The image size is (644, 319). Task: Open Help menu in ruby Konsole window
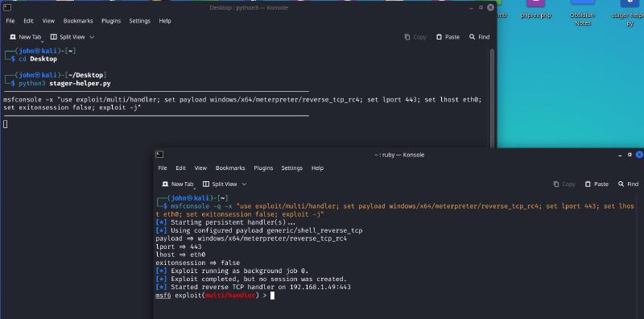click(317, 168)
